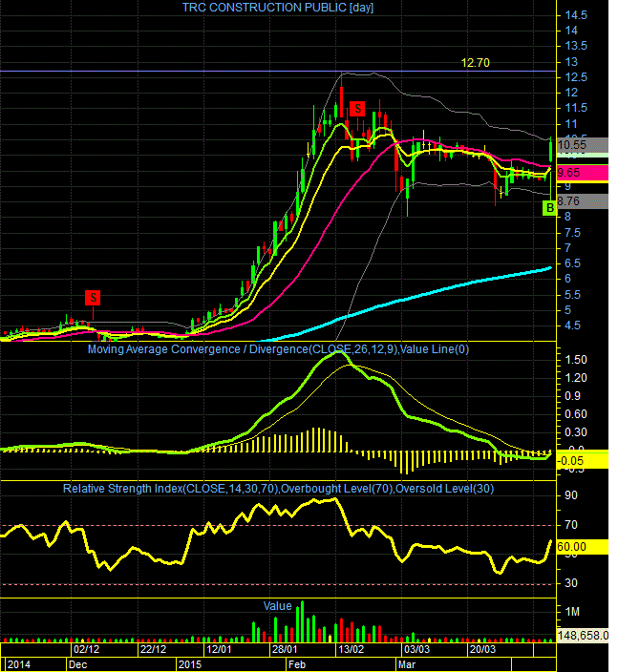Click the 28/01 date label
618x672 pixels.
(x=285, y=649)
